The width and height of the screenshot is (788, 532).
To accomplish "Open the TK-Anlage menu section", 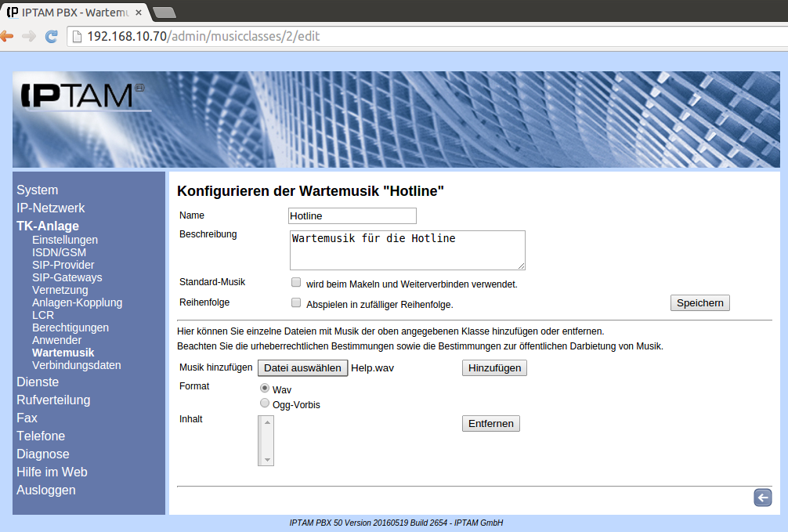I will [x=48, y=226].
